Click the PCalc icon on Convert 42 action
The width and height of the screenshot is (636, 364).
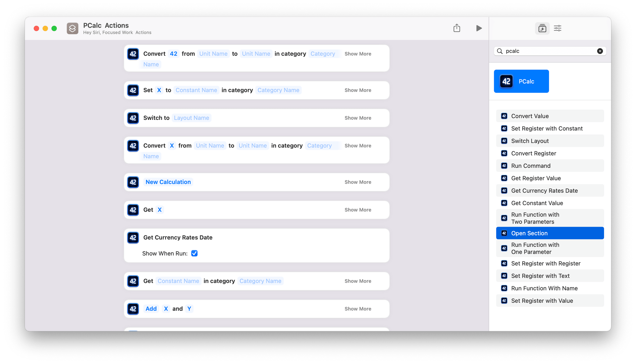(133, 54)
